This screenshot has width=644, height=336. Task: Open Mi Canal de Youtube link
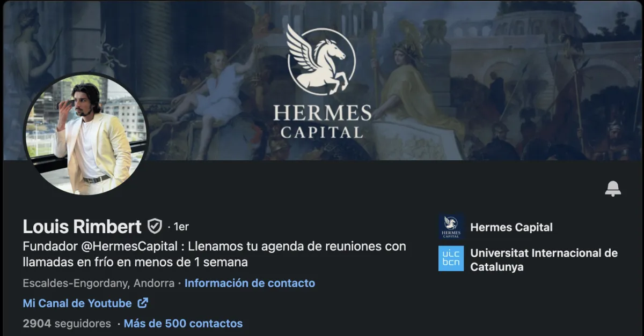pyautogui.click(x=77, y=303)
